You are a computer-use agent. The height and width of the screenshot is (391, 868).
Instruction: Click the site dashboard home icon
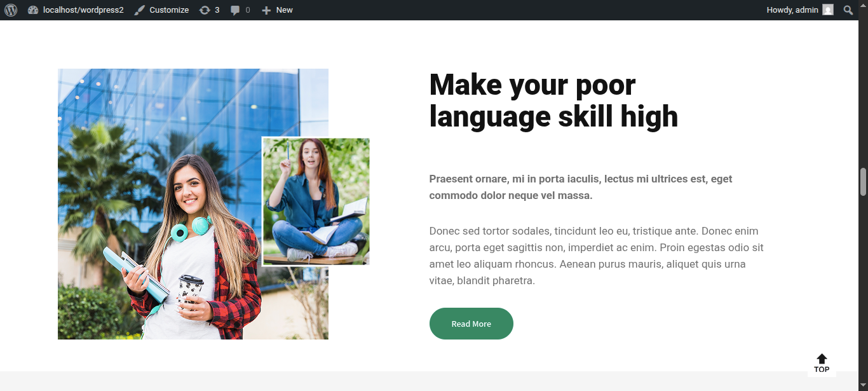[x=33, y=10]
